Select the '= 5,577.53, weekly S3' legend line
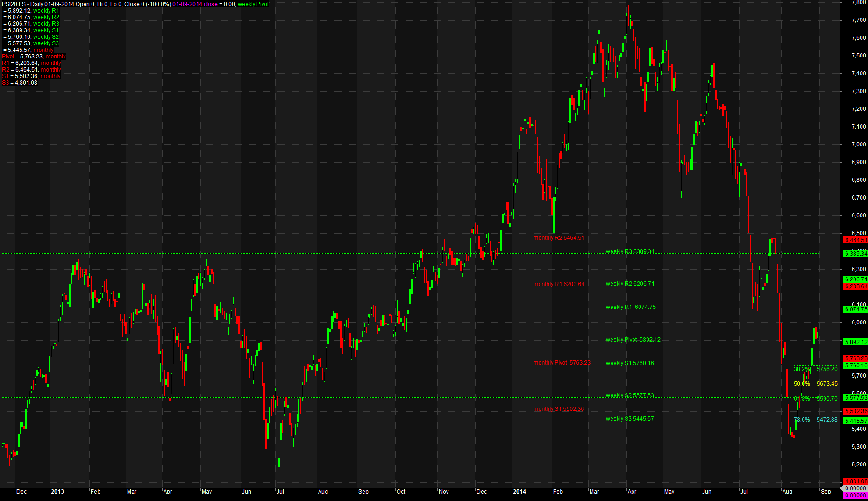Screen dimensions: 868x501 (31, 43)
